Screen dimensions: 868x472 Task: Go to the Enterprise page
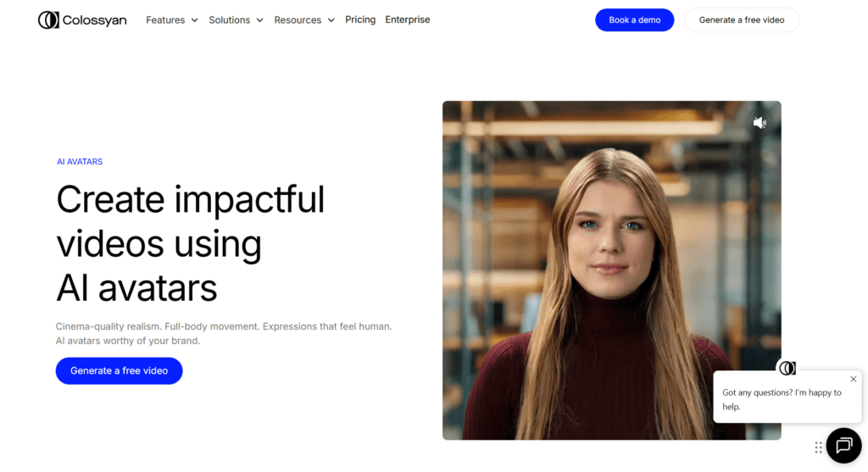(408, 19)
